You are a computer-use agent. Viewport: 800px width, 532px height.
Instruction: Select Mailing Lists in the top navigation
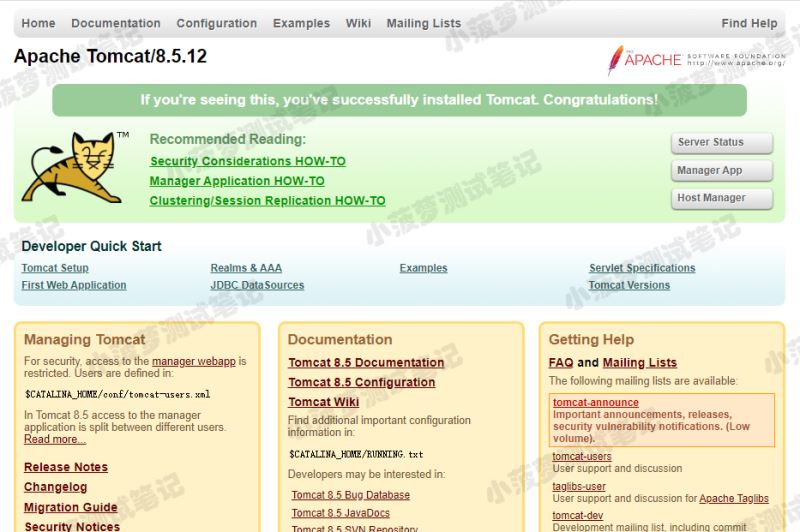pyautogui.click(x=423, y=23)
